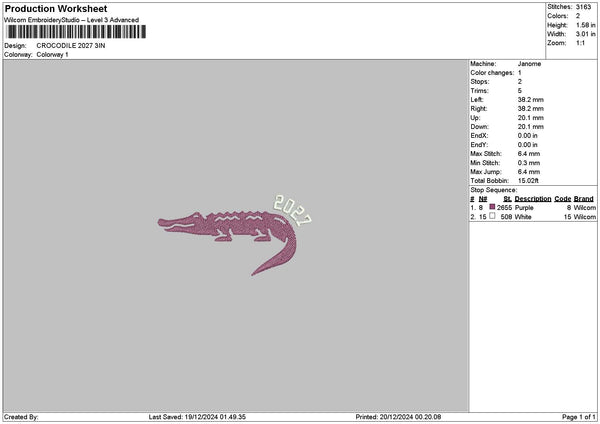
Task: Click the Stop Sequence heading
Action: coord(494,190)
